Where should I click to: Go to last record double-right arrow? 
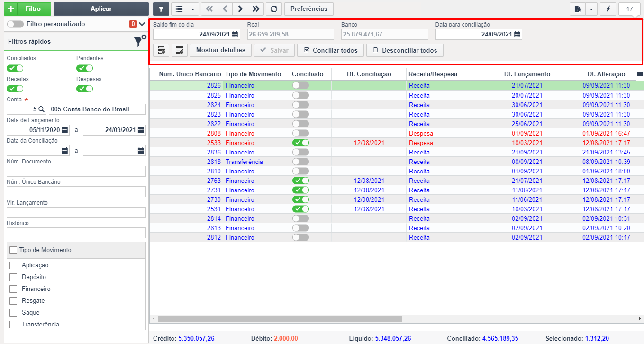point(256,9)
